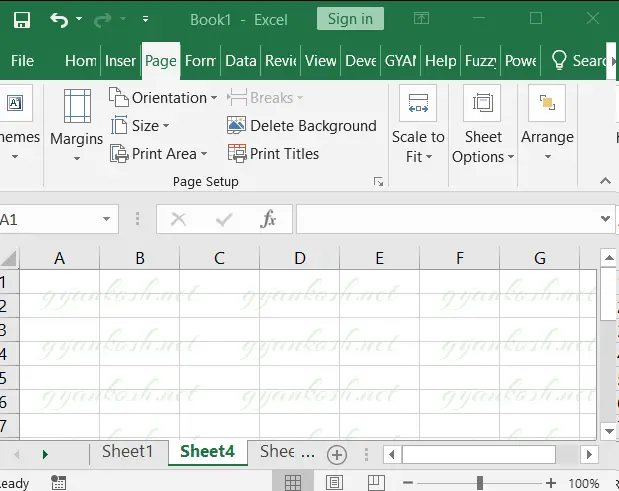Click the Sign in button
Screen dimensions: 619x491
350,19
